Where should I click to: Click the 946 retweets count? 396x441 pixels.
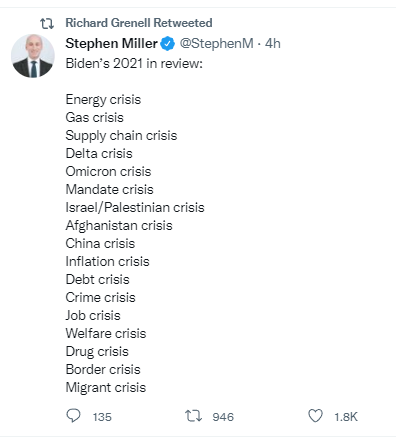[223, 417]
